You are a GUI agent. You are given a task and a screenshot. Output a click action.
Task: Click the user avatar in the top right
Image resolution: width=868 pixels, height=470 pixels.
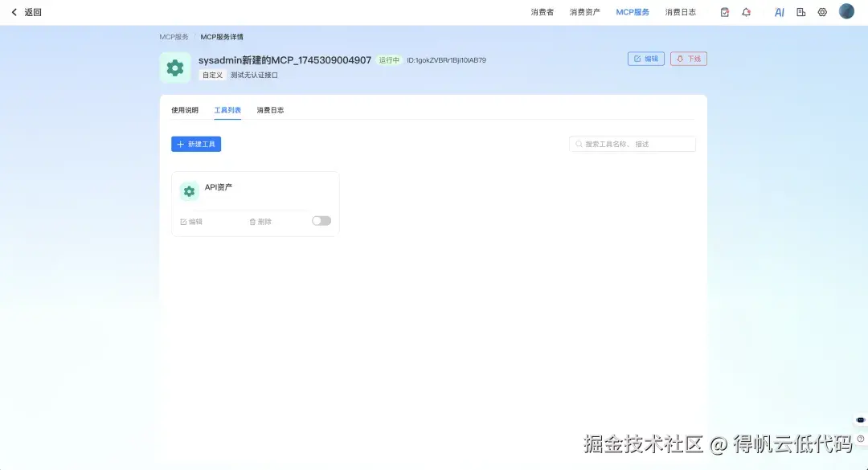tap(846, 11)
